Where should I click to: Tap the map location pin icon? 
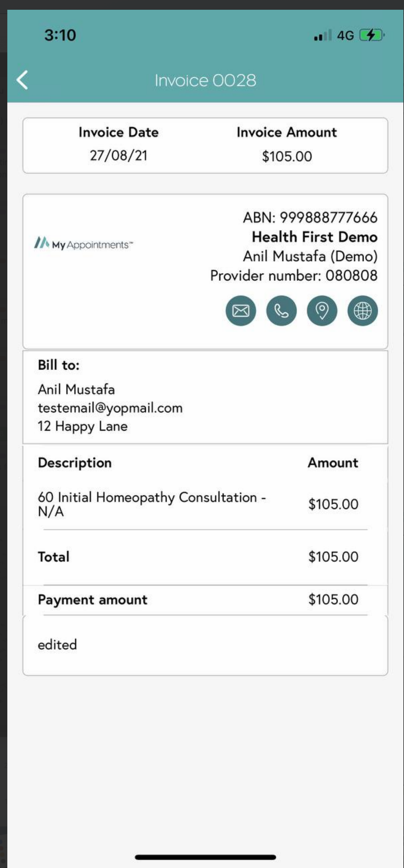322,311
